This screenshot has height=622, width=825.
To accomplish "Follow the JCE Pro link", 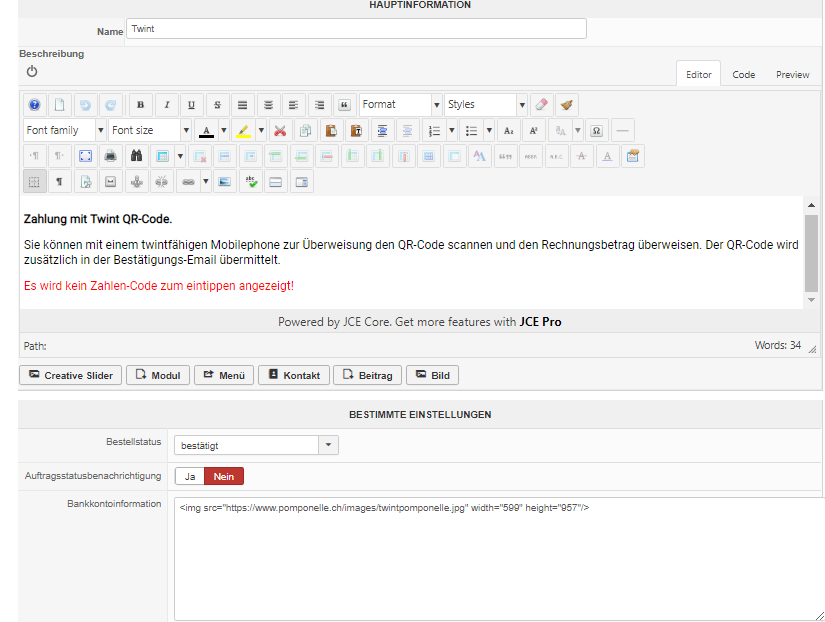I will pyautogui.click(x=540, y=322).
